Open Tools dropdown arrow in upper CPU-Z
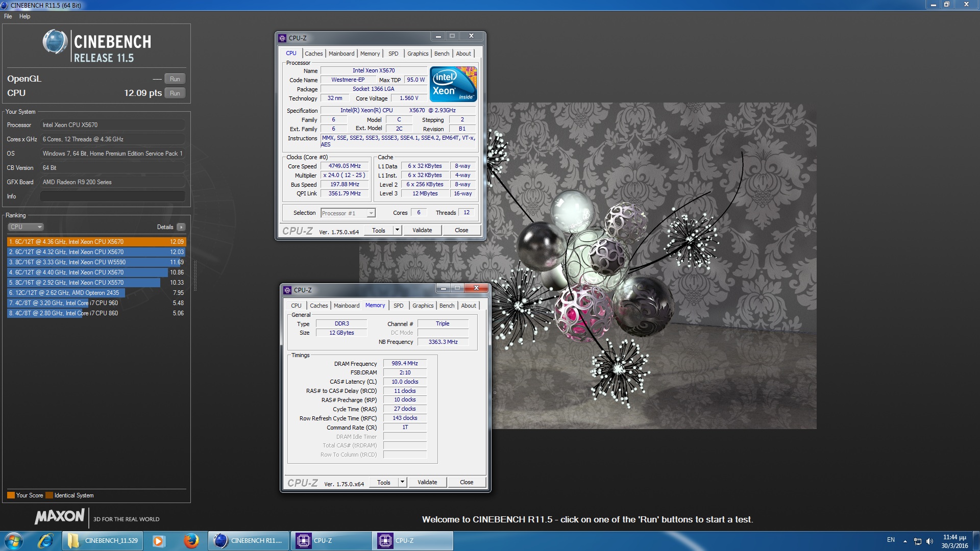Image resolution: width=980 pixels, height=551 pixels. (x=398, y=231)
